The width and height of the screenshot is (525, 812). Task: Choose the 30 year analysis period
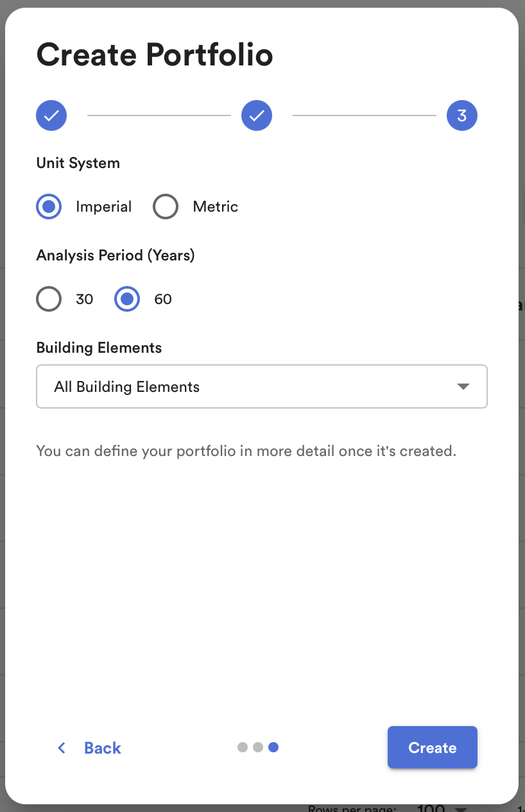pyautogui.click(x=49, y=299)
